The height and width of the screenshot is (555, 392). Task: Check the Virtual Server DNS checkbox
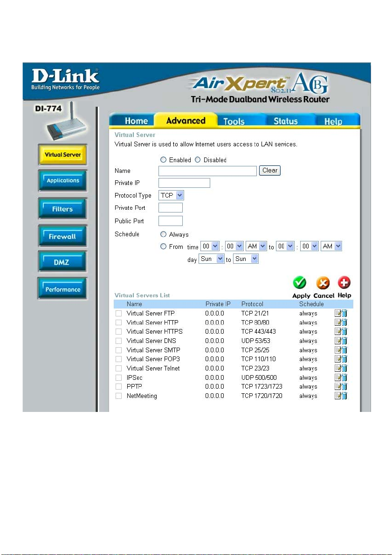tap(119, 341)
